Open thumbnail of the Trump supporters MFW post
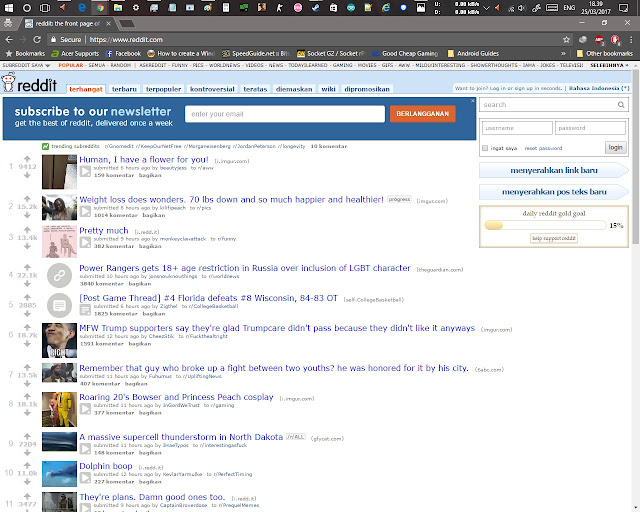The image size is (640, 512). (x=59, y=341)
